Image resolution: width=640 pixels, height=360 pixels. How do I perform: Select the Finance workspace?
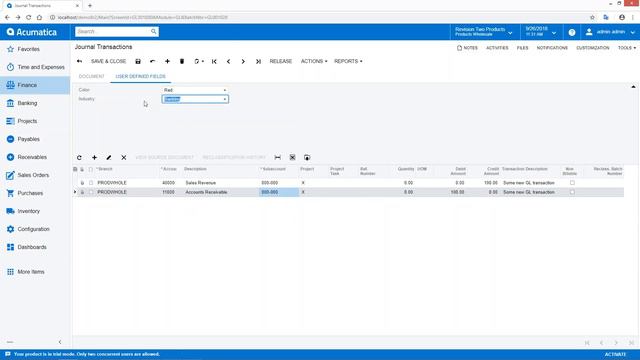[x=35, y=85]
